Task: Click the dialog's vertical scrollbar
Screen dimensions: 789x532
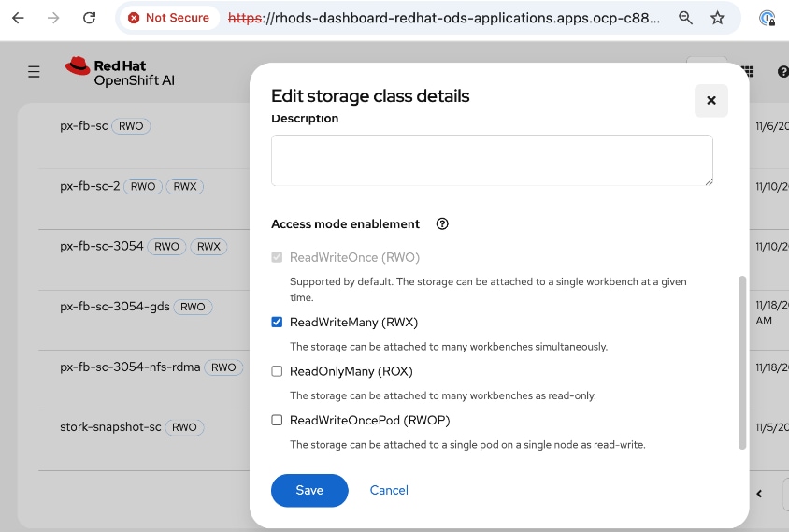Action: pyautogui.click(x=742, y=361)
